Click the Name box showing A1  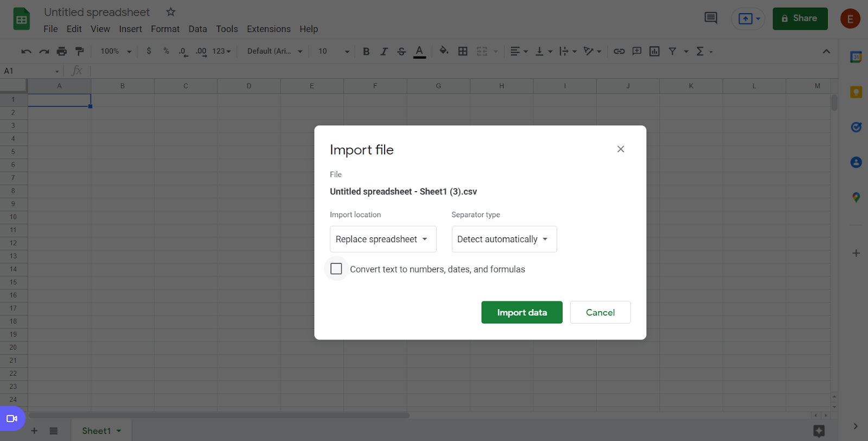click(x=31, y=71)
